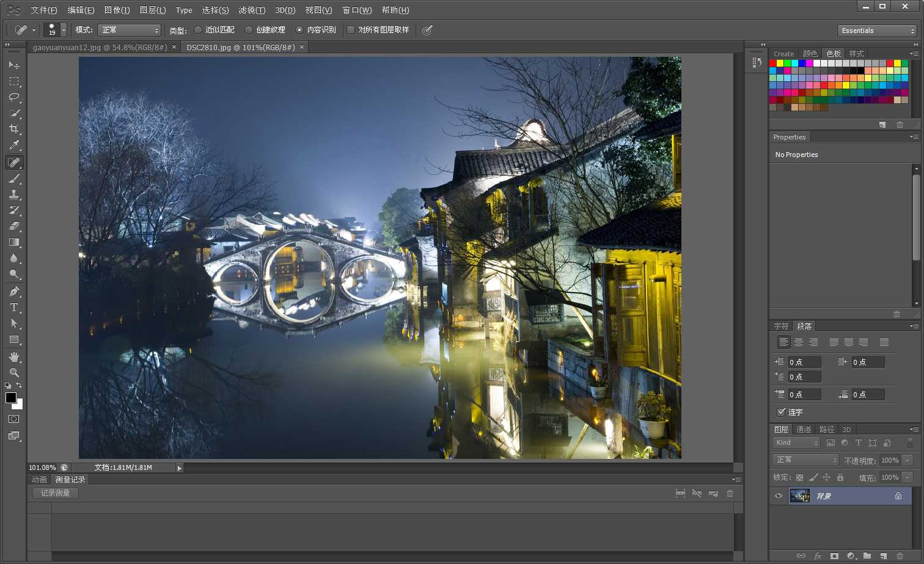The width and height of the screenshot is (924, 564).
Task: Select the Clone Stamp tool
Action: tap(14, 194)
